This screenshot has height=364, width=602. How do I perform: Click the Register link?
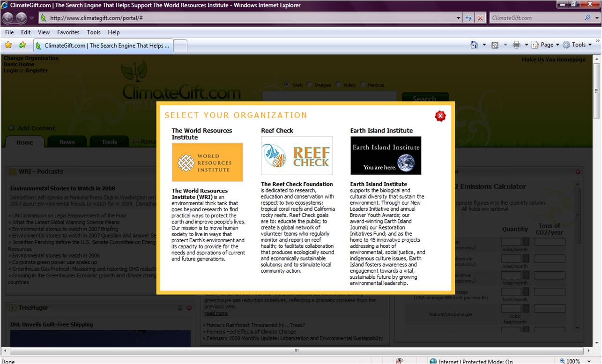(37, 71)
